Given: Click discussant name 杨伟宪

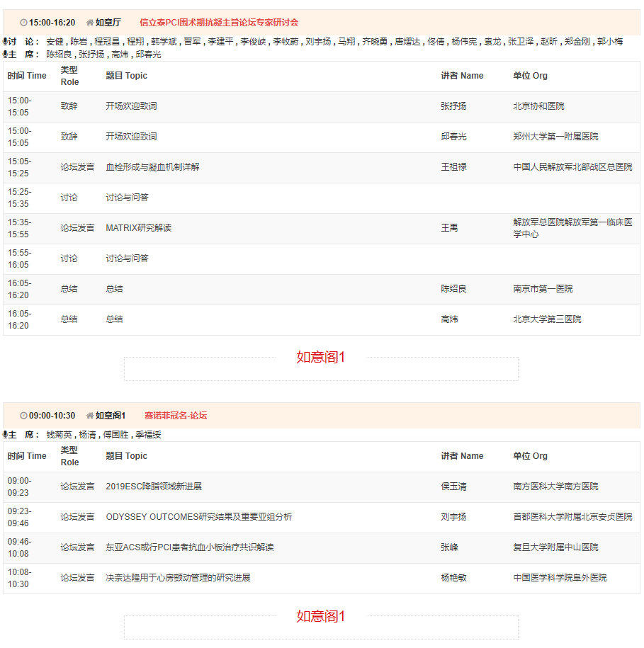Looking at the screenshot, I should (464, 41).
